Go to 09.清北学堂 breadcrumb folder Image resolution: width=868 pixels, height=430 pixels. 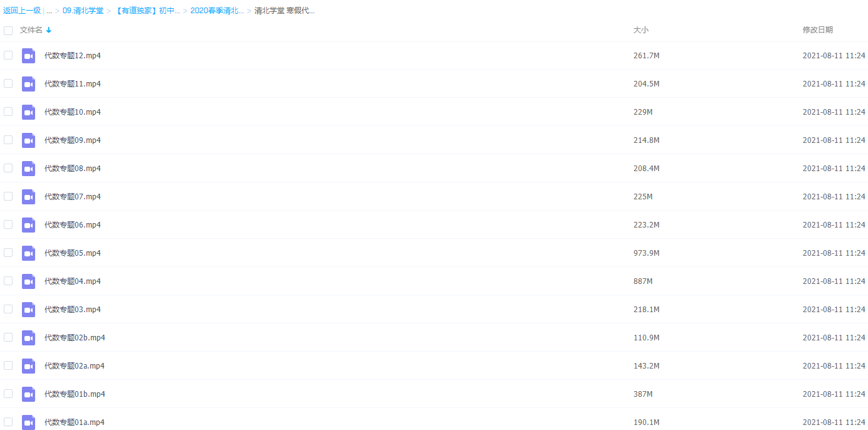click(x=83, y=11)
